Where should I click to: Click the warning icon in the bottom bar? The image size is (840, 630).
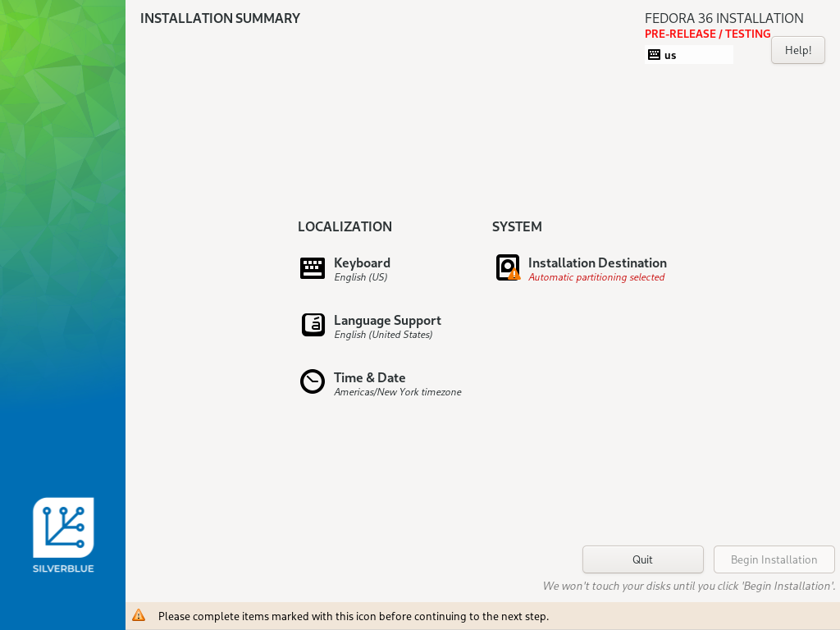pos(139,615)
